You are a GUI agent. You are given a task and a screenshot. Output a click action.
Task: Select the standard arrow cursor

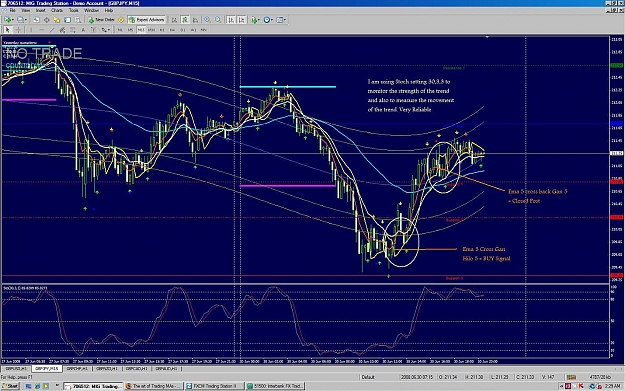[x=8, y=29]
